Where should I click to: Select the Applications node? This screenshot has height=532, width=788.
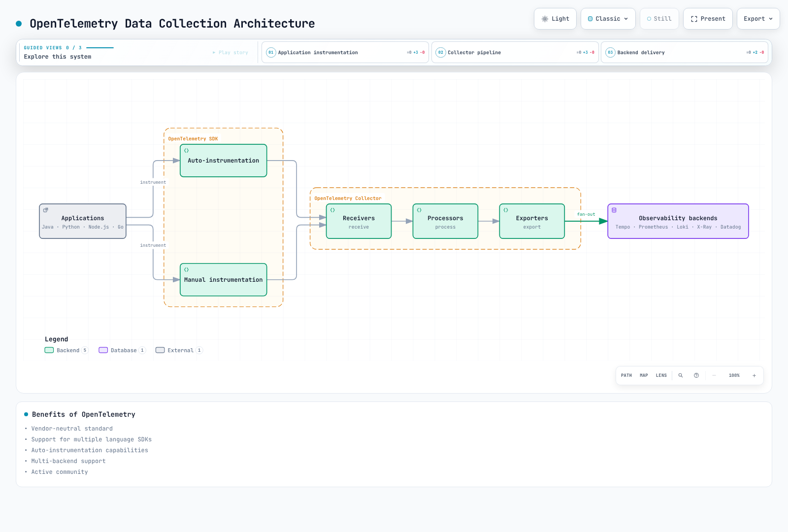click(83, 221)
